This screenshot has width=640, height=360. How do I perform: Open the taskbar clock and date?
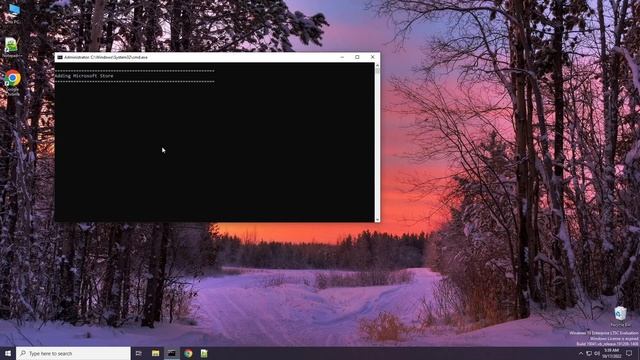(611, 353)
